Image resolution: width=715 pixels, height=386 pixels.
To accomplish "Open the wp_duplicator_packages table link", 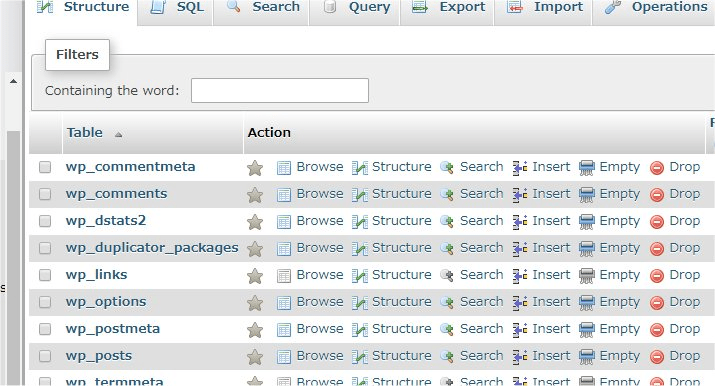I will tap(152, 247).
